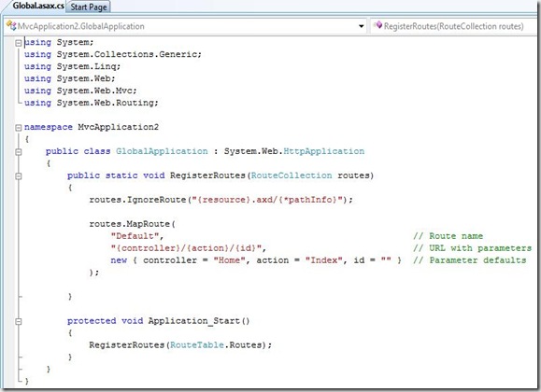Click the HttpApplication base type
Image resolution: width=541 pixels, height=392 pixels.
pos(323,151)
